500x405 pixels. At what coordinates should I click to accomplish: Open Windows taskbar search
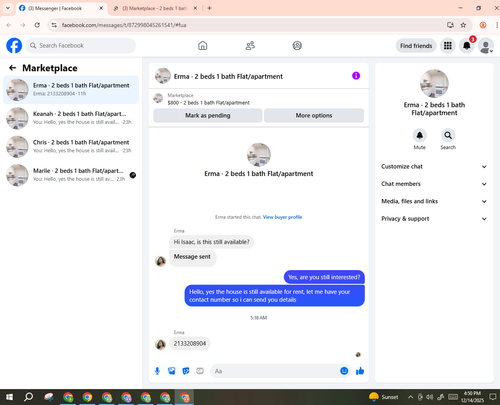coord(29,397)
